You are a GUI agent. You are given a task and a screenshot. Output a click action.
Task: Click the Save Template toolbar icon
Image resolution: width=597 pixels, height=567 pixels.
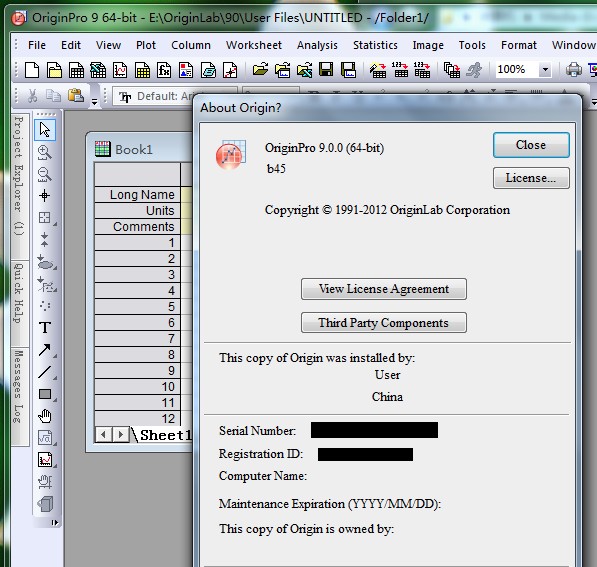point(348,70)
